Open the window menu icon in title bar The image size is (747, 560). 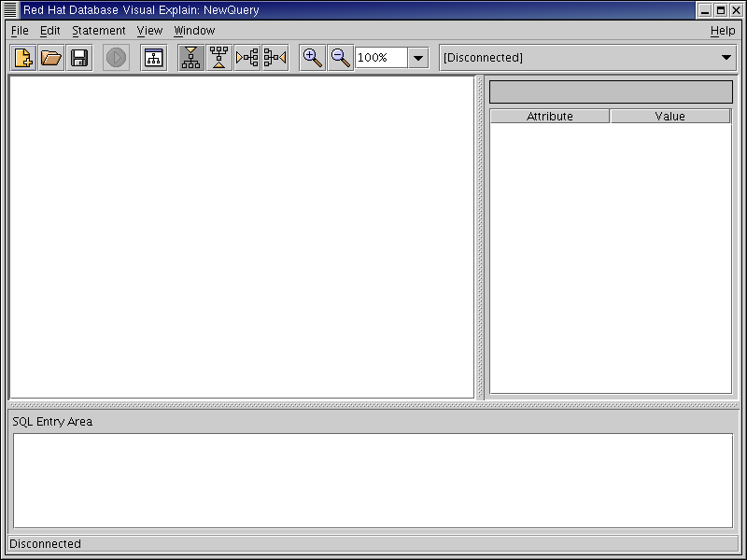click(10, 9)
